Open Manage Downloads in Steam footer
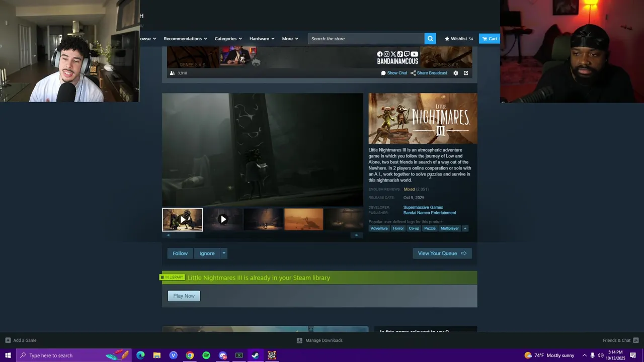 (x=319, y=340)
